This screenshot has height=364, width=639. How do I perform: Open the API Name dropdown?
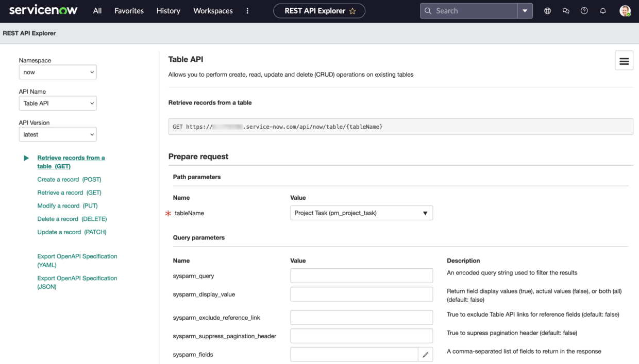pyautogui.click(x=57, y=103)
